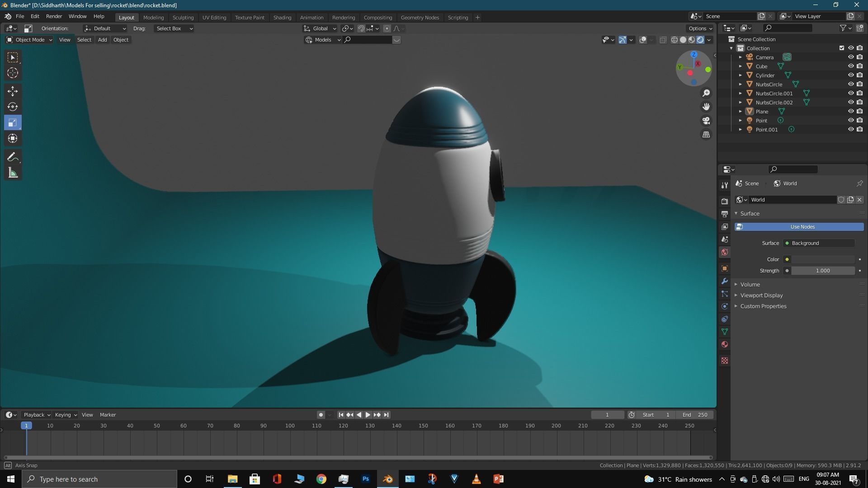Open the Modifier properties wrench tab

coord(725,281)
